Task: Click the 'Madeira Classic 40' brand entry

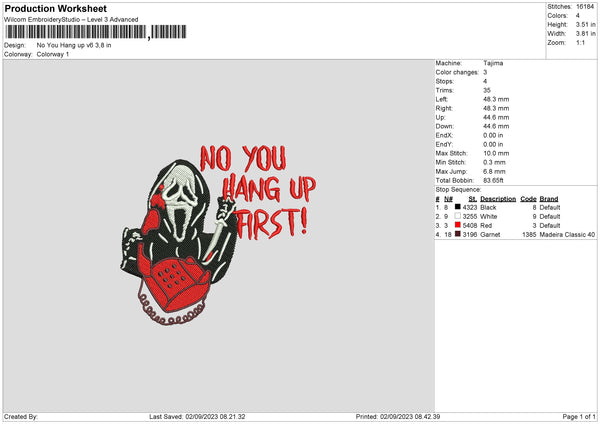Action: click(x=567, y=235)
